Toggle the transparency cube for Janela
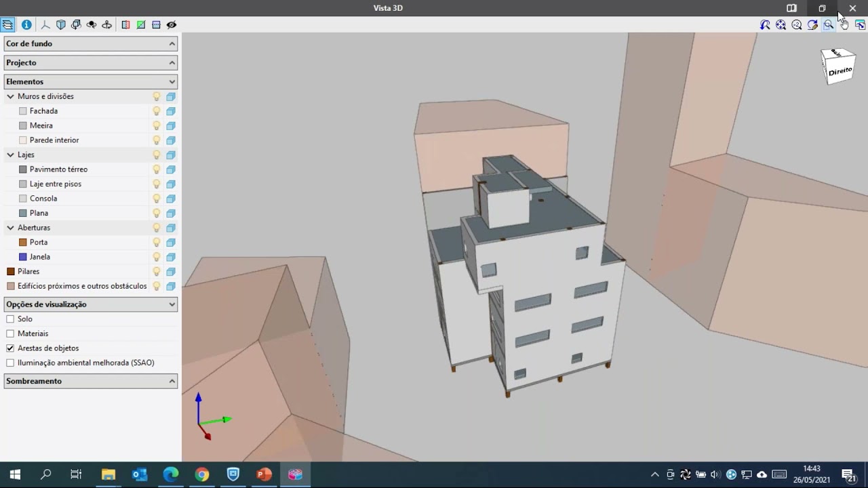The image size is (868, 488). point(171,257)
